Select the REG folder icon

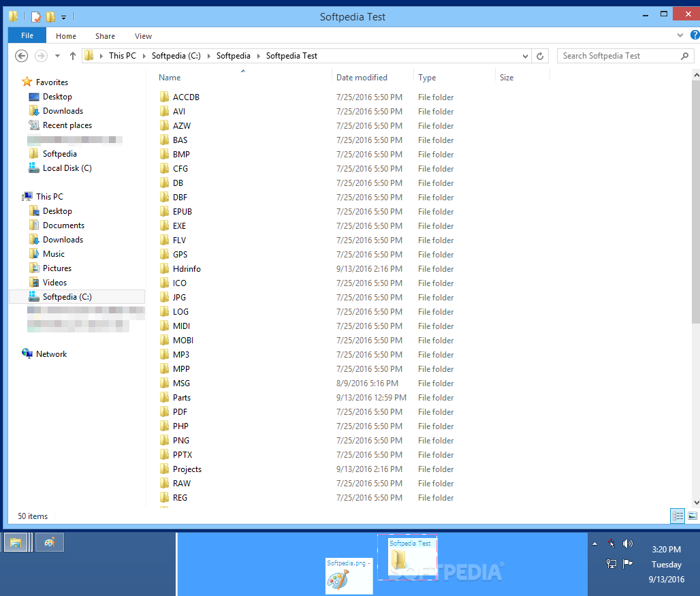tap(165, 497)
